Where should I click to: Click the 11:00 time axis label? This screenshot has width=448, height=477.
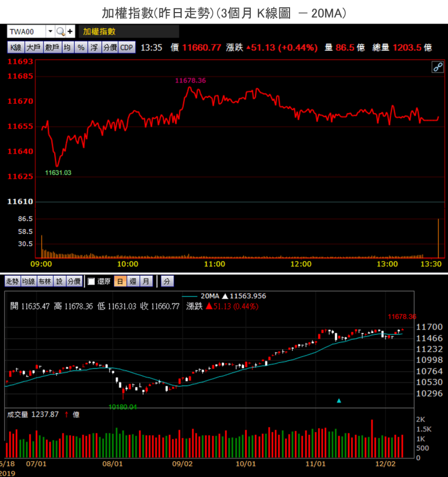(x=214, y=264)
